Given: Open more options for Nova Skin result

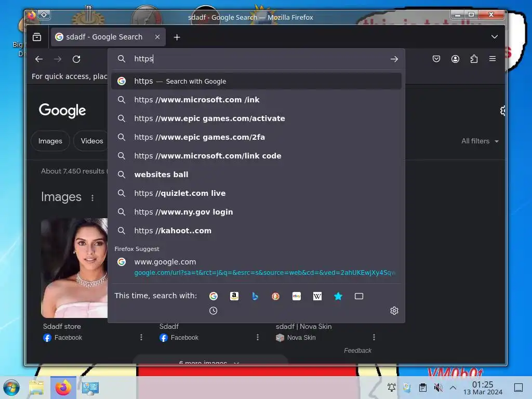Looking at the screenshot, I should click(x=374, y=337).
